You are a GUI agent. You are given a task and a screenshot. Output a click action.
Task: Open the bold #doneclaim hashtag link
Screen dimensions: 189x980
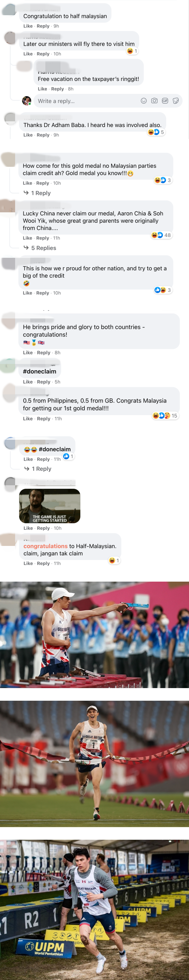[39, 371]
